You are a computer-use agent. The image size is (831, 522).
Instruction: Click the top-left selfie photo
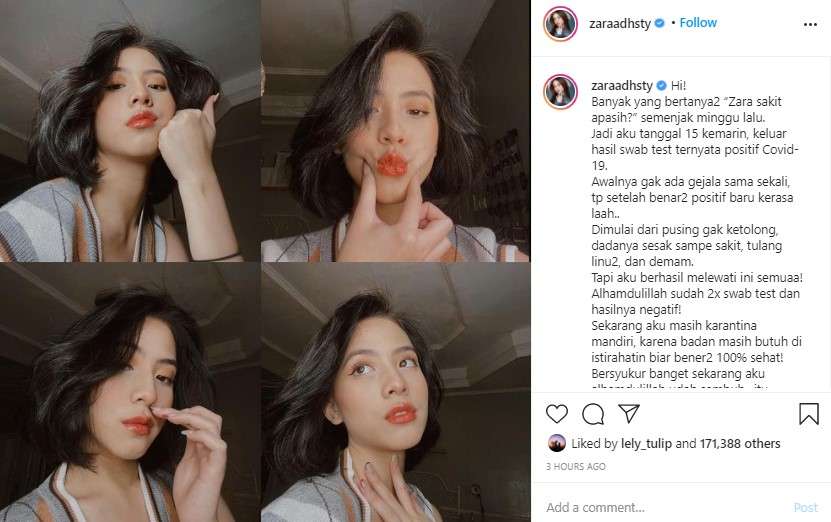129,131
